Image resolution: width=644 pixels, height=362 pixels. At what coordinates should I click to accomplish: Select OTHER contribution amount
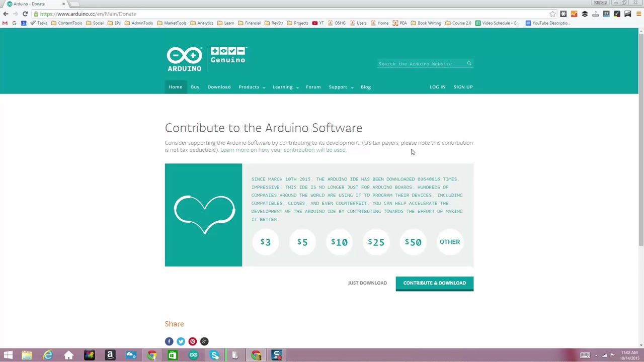point(450,242)
